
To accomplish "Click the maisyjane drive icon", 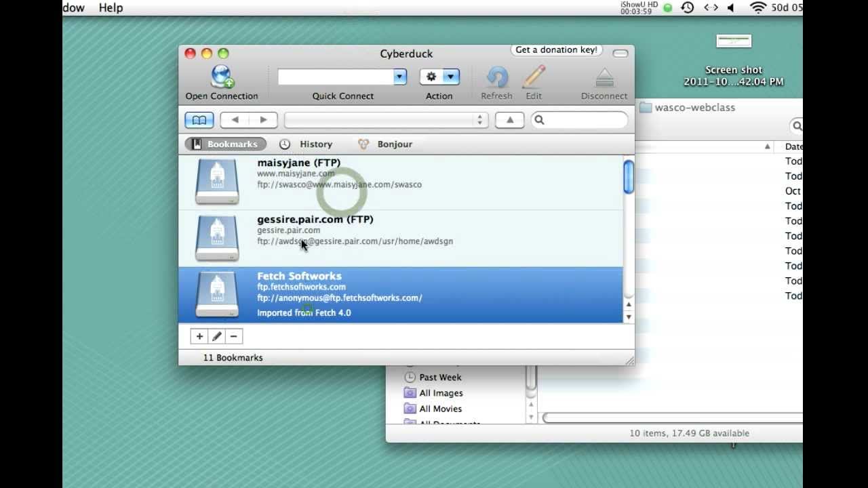I will click(217, 182).
